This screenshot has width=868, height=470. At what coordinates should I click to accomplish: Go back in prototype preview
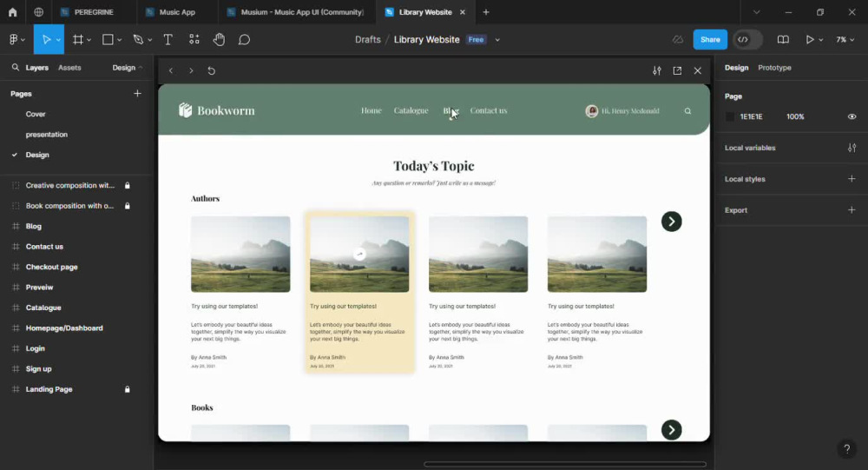[x=171, y=70]
